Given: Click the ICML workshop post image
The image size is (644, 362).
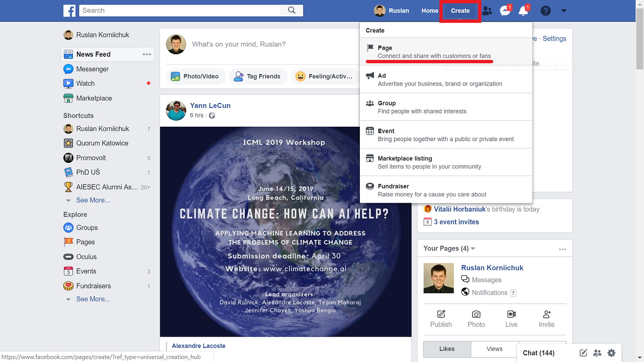Looking at the screenshot, I should 286,232.
